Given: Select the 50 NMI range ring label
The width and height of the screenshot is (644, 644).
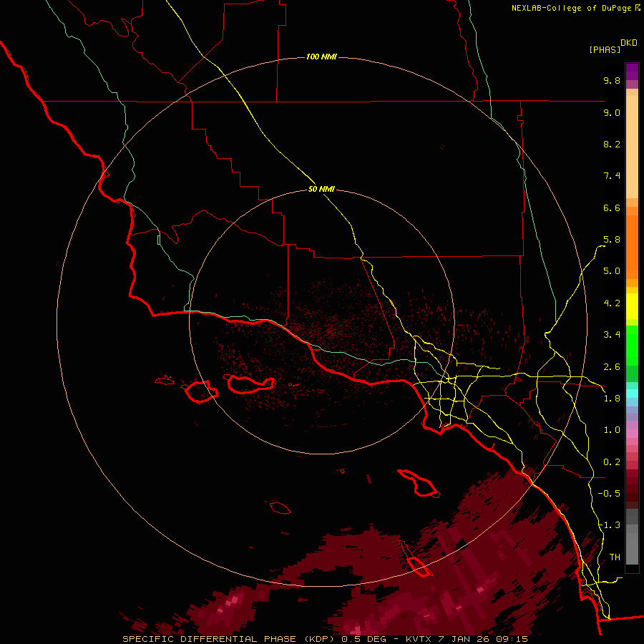Looking at the screenshot, I should pyautogui.click(x=321, y=189).
